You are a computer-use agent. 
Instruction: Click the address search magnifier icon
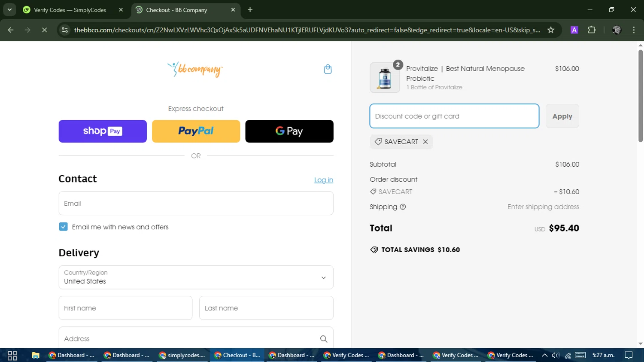(324, 339)
